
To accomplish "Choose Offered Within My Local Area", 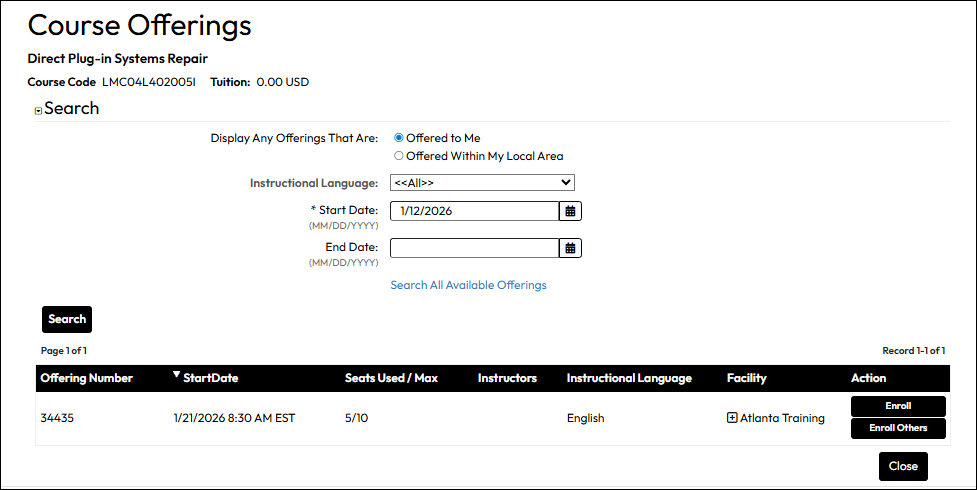I will (x=399, y=156).
